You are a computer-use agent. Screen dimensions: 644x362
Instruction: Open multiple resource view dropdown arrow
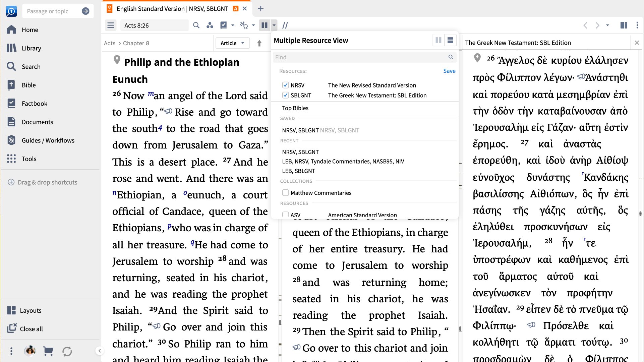[x=274, y=25]
